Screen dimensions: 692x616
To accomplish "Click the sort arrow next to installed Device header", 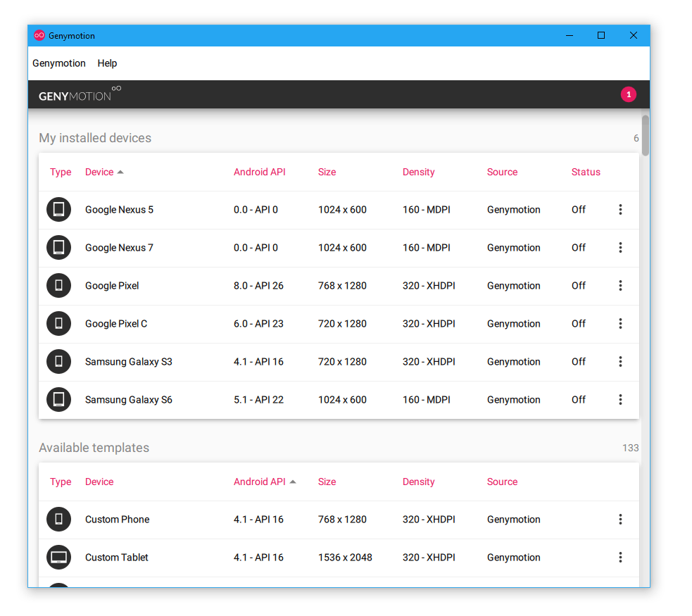I will [120, 172].
